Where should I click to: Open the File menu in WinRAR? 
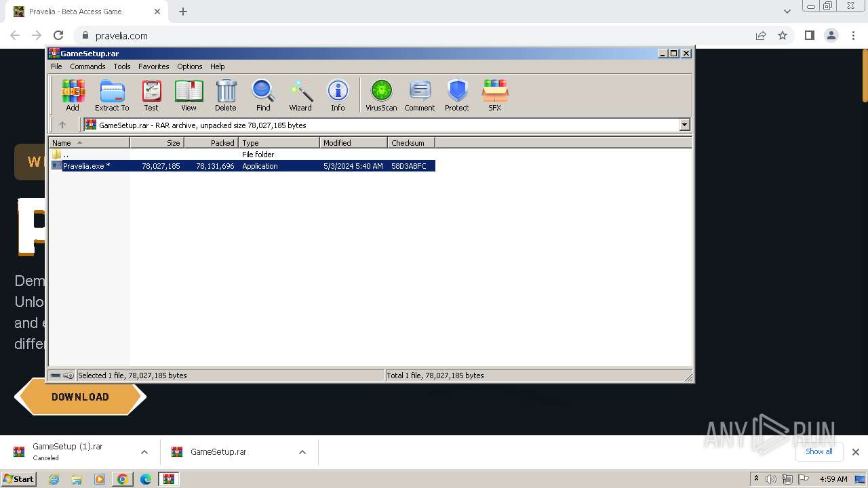pos(56,66)
